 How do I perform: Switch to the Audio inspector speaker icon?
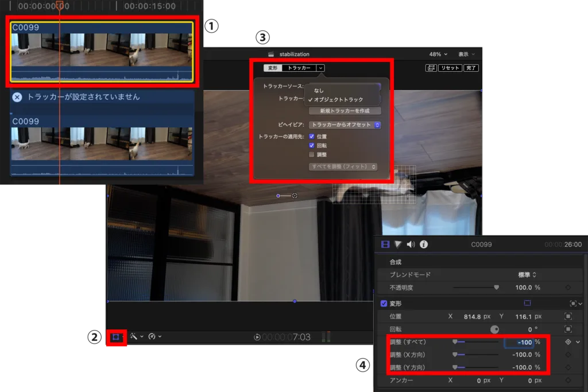411,244
